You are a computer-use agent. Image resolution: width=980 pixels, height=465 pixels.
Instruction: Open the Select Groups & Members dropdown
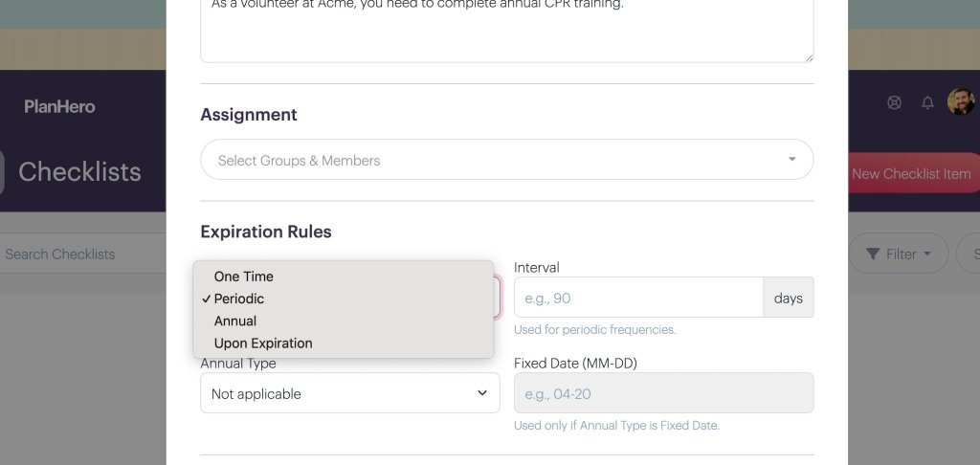pos(507,160)
